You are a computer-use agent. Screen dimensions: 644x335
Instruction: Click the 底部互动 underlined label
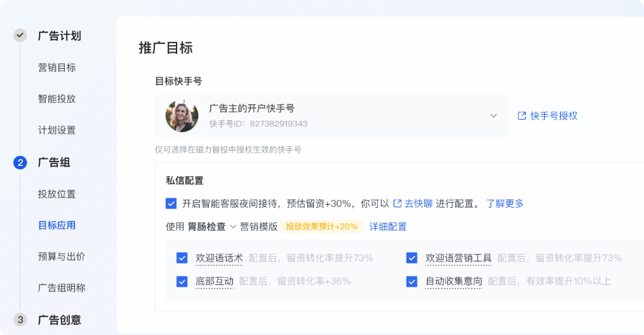215,282
